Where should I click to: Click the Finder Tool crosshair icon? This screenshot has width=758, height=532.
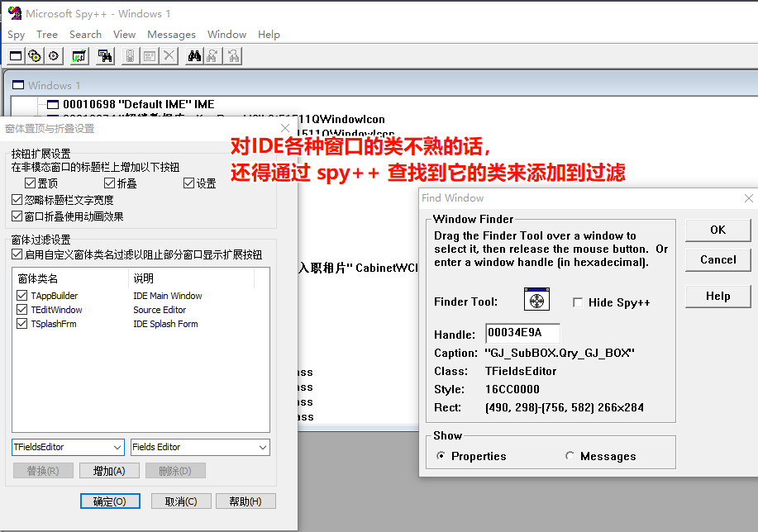coord(537,300)
